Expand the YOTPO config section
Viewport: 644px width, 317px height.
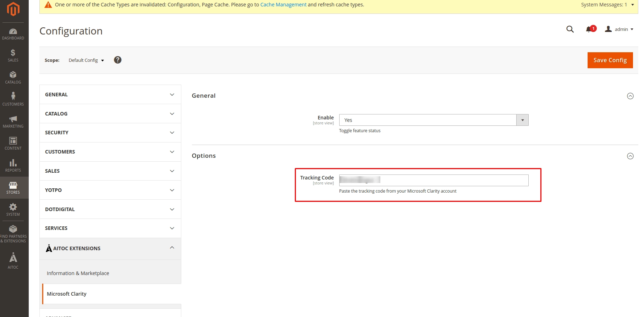pyautogui.click(x=110, y=190)
